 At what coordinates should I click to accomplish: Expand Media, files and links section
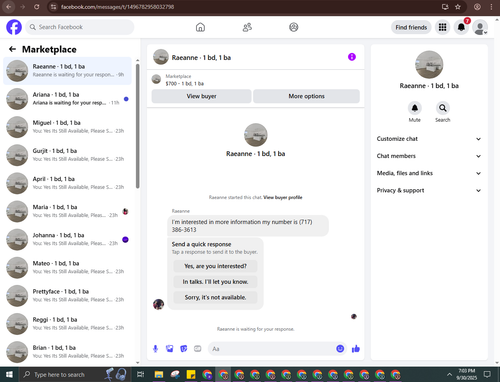pos(429,173)
